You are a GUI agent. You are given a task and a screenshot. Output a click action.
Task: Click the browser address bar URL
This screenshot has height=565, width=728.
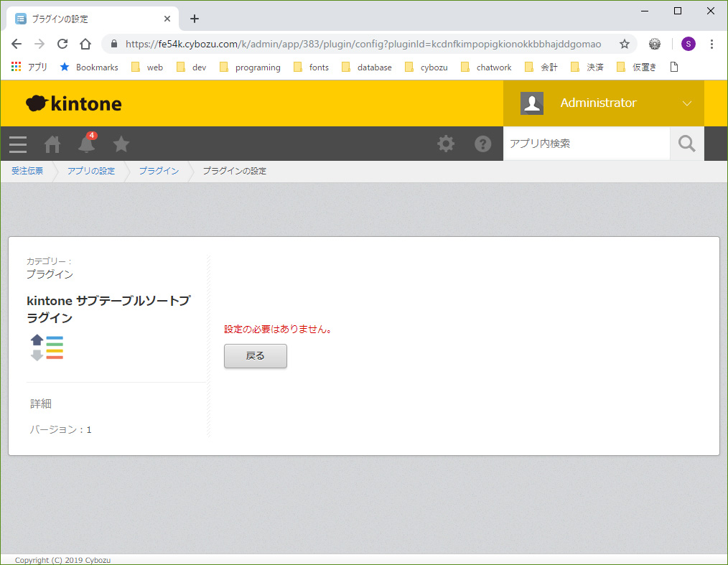363,44
